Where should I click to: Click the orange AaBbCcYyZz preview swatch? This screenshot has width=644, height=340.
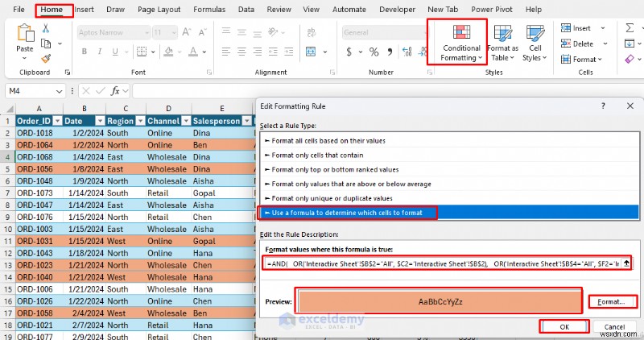tap(440, 302)
